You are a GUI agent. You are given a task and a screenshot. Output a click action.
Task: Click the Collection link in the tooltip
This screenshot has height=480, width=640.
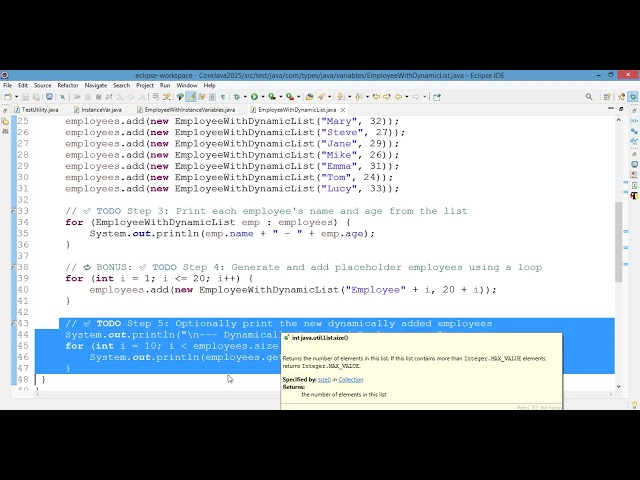[x=351, y=380]
